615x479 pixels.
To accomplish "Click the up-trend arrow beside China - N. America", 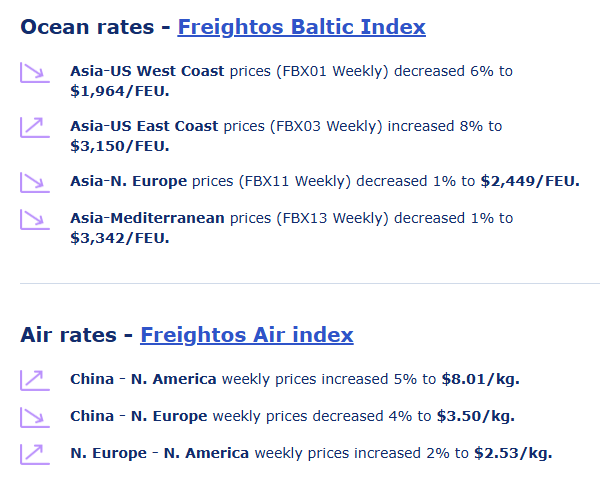I will tap(34, 380).
